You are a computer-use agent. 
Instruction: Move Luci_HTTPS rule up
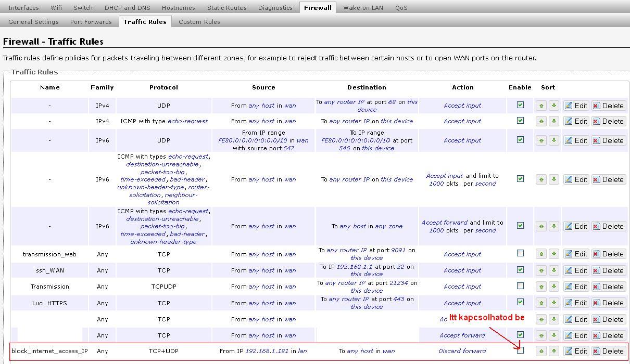541,303
